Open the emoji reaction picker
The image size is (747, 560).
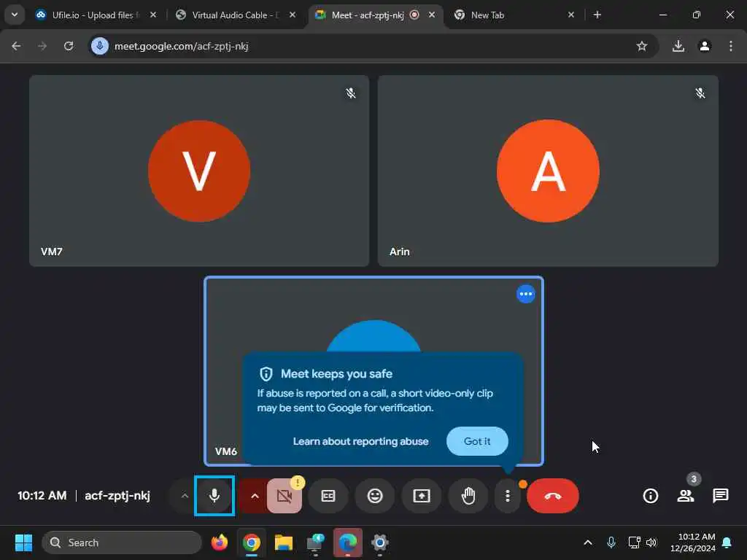375,496
